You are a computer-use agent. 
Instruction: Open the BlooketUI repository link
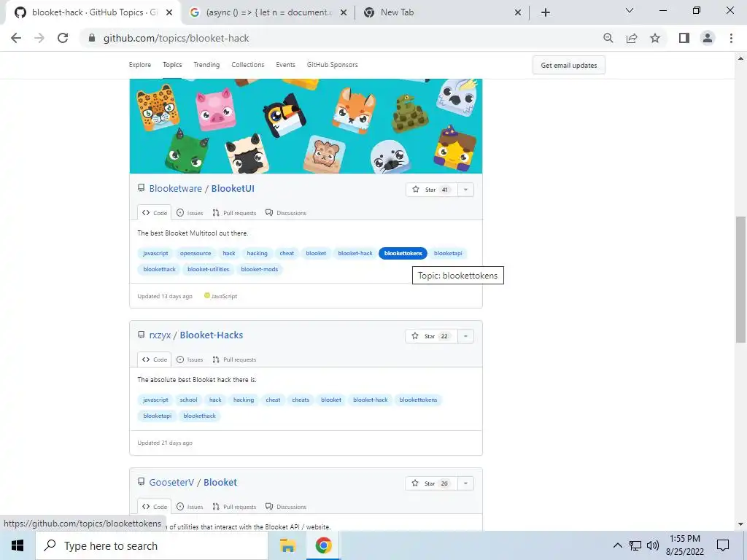[233, 189]
